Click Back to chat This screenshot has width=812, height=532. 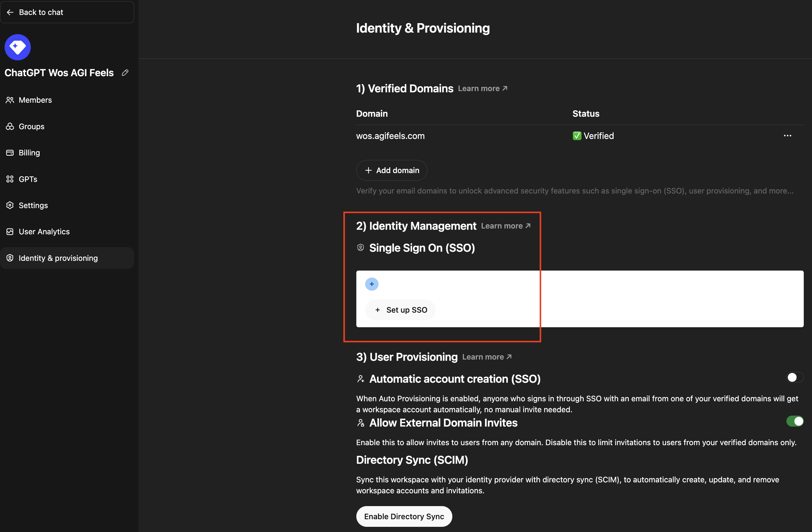click(41, 12)
